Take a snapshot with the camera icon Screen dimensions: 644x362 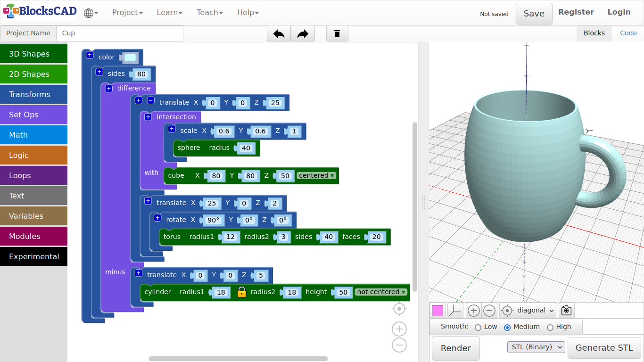[566, 311]
